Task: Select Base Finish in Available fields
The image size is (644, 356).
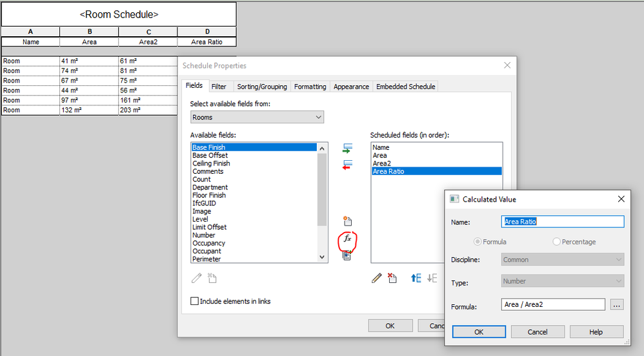Action: point(254,147)
